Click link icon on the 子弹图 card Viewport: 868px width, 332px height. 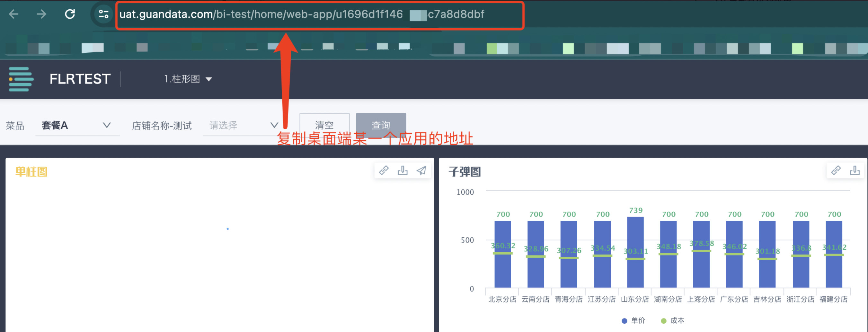[836, 171]
